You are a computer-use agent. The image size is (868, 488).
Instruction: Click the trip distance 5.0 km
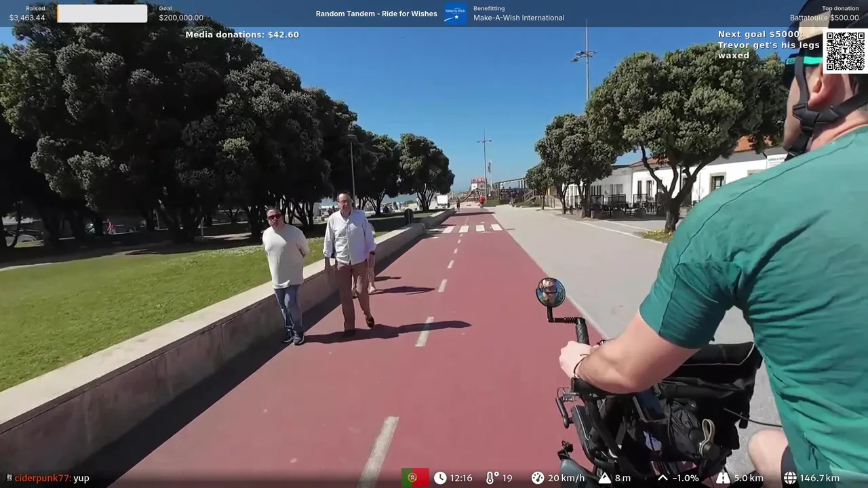pos(749,478)
